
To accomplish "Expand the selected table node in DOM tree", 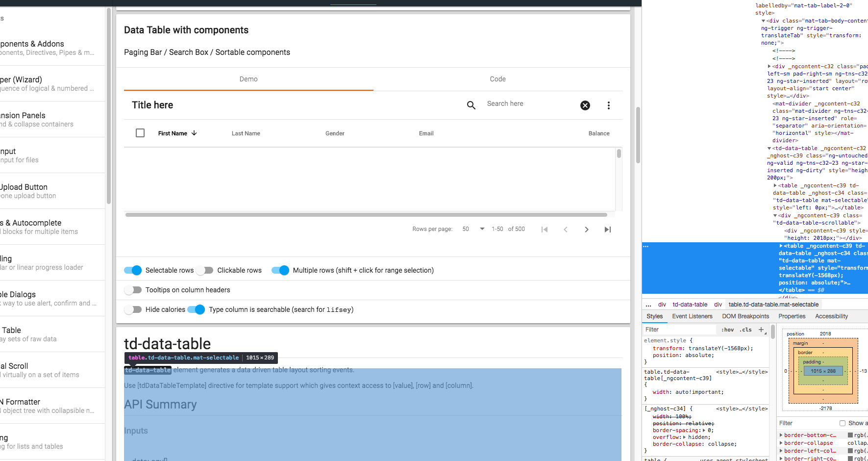I will pyautogui.click(x=781, y=246).
